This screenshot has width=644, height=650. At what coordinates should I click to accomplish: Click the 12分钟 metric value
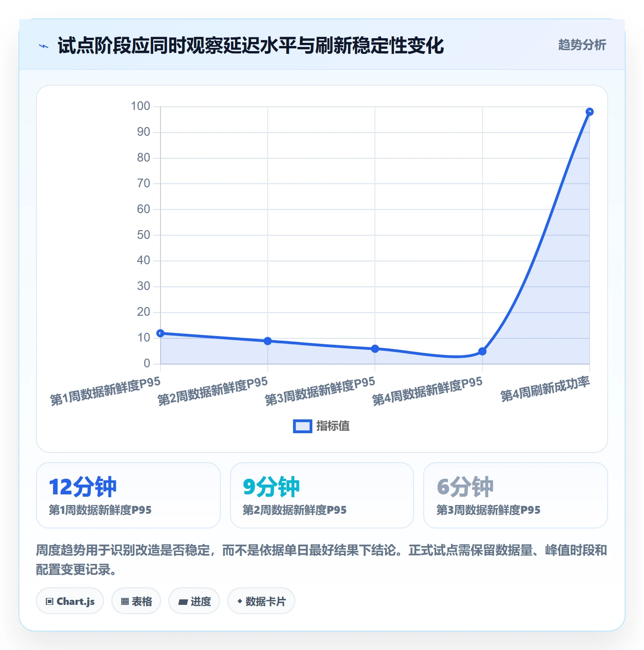pyautogui.click(x=83, y=487)
